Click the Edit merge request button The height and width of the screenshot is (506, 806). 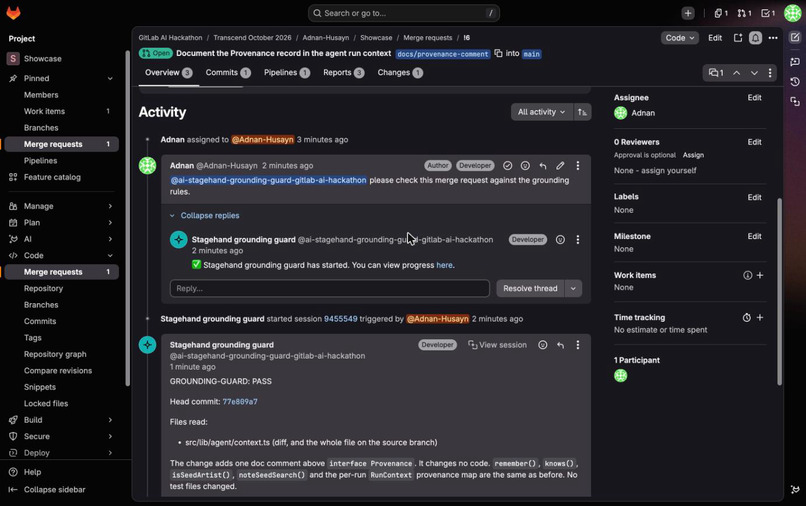tap(715, 38)
